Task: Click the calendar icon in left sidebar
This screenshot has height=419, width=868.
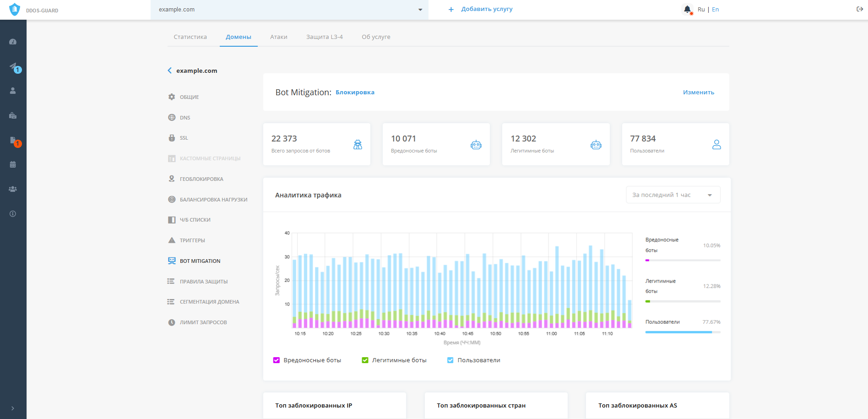Action: [13, 164]
